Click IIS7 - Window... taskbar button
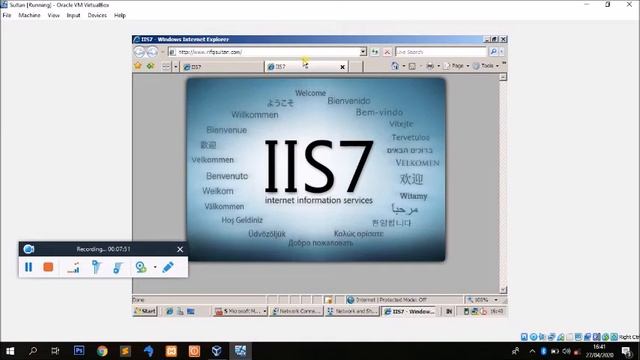 pyautogui.click(x=409, y=311)
